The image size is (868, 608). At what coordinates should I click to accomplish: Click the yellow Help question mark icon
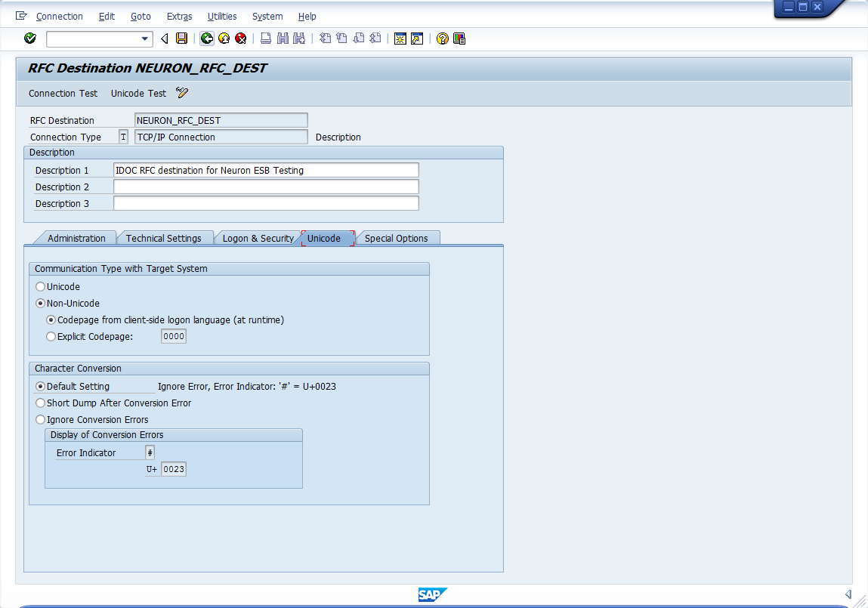tap(442, 39)
